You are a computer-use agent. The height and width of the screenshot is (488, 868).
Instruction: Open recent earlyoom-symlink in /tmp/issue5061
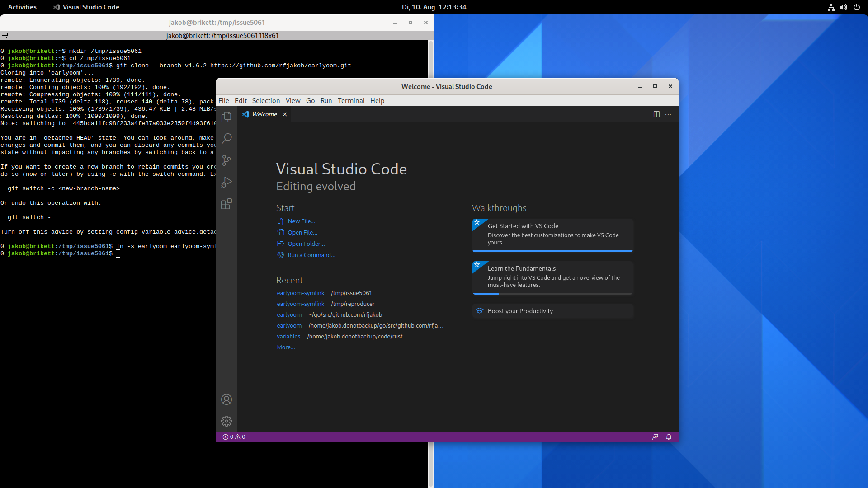(x=301, y=293)
